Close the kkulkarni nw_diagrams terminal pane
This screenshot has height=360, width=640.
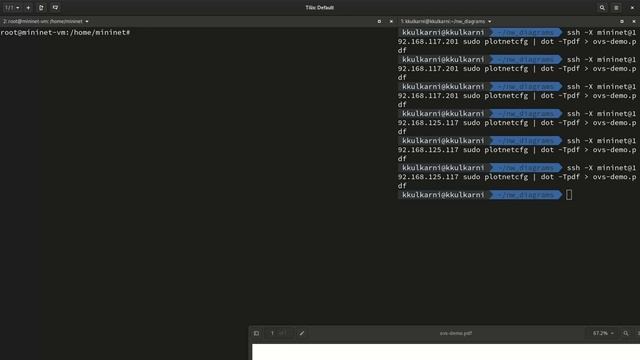(x=634, y=21)
